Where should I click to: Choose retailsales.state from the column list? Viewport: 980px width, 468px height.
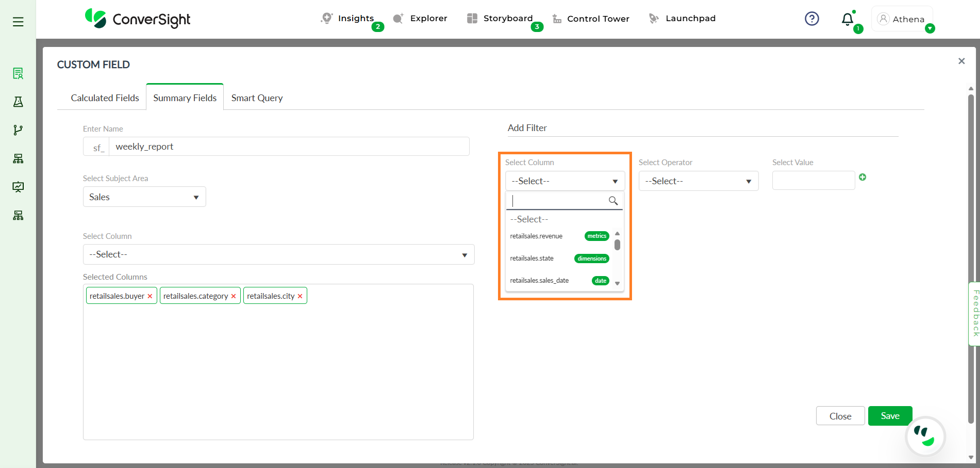[x=532, y=259]
